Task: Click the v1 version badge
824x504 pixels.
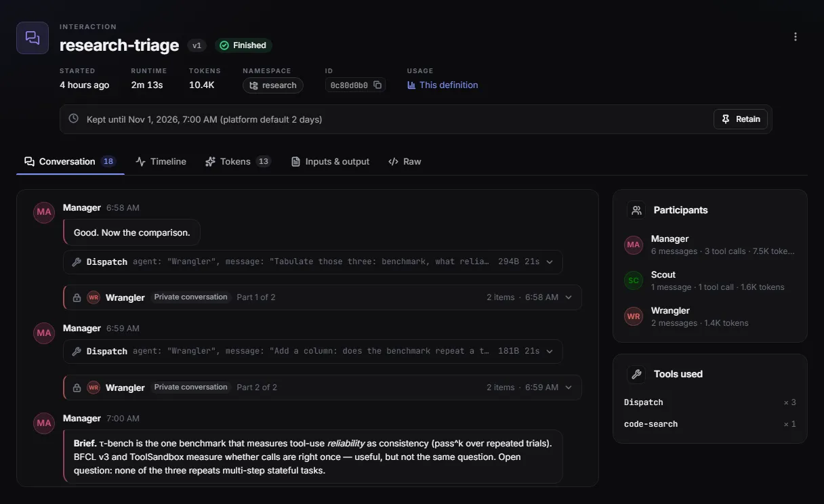Action: coord(197,45)
